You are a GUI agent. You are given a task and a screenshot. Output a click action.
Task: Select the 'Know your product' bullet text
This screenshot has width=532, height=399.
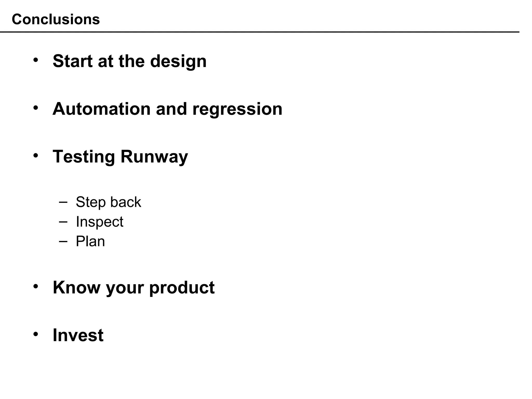(x=134, y=288)
